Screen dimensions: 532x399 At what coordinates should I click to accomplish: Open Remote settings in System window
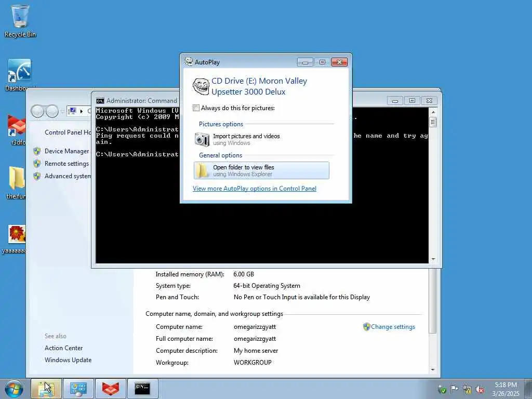(x=67, y=164)
